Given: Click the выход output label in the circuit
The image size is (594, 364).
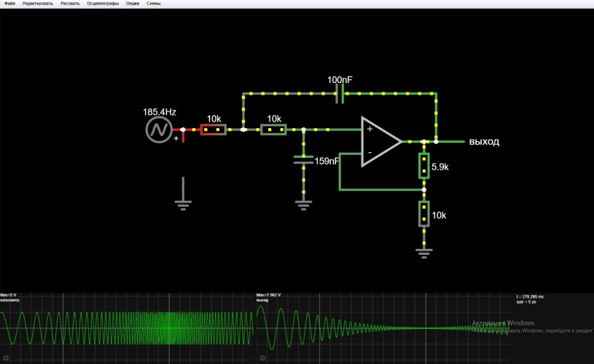Looking at the screenshot, I should pyautogui.click(x=484, y=142).
